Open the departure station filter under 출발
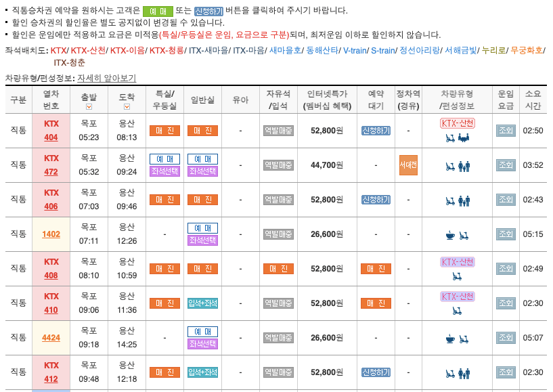This screenshot has width=553, height=392. pyautogui.click(x=89, y=108)
